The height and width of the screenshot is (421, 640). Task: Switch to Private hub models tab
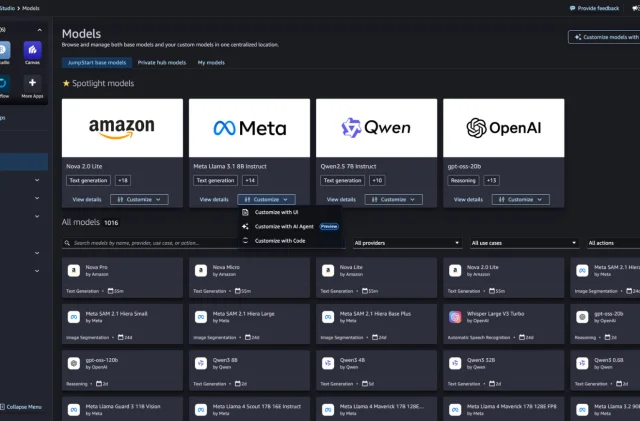162,62
